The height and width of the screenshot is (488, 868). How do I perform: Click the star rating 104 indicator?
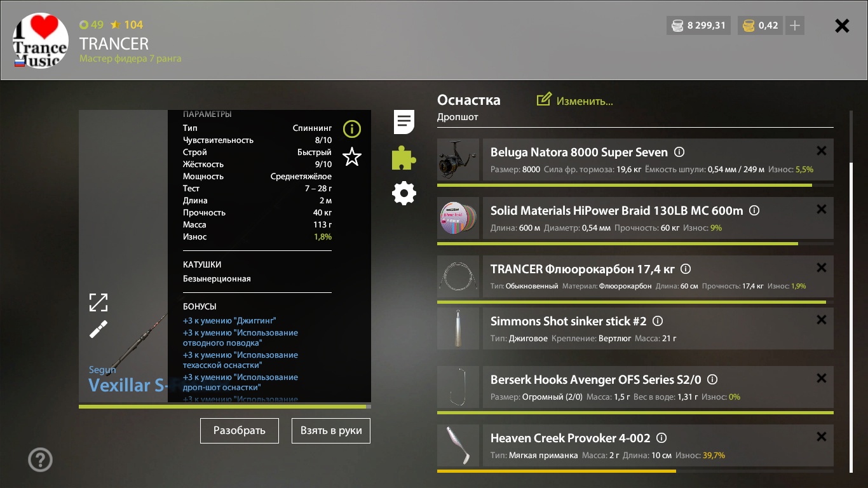click(127, 25)
